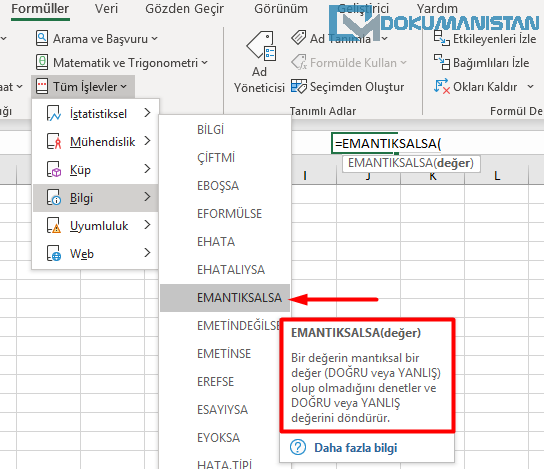Click the Arama ve Başvuru book icon
Screen dimensions: 544x469
[x=42, y=38]
